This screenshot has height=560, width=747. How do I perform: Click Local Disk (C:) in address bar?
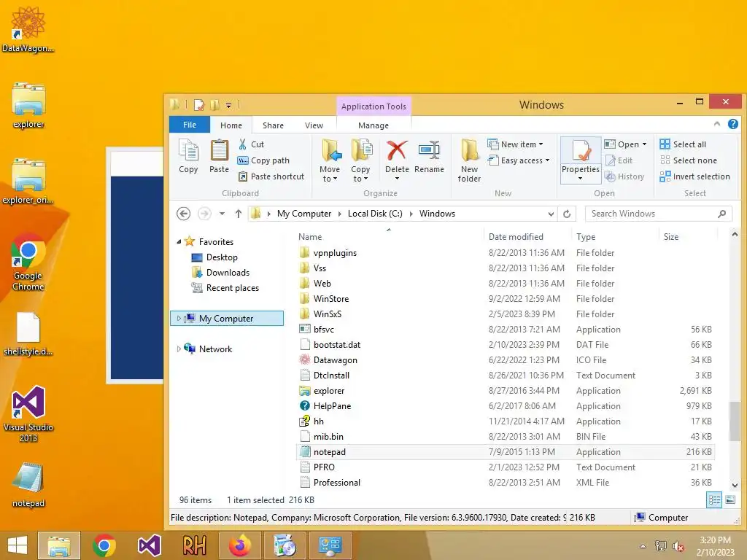[375, 214]
